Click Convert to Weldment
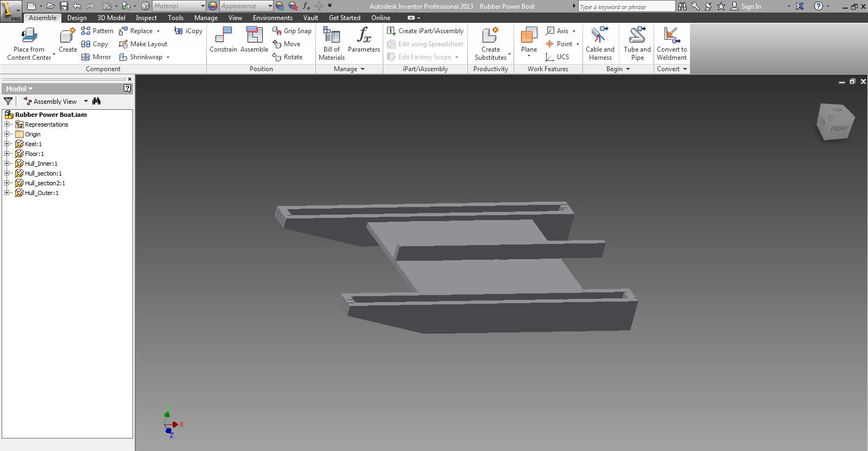 [672, 43]
